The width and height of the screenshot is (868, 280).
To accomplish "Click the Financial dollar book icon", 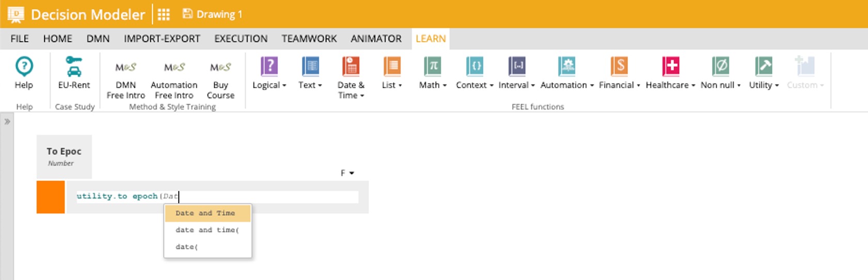I will [x=619, y=67].
